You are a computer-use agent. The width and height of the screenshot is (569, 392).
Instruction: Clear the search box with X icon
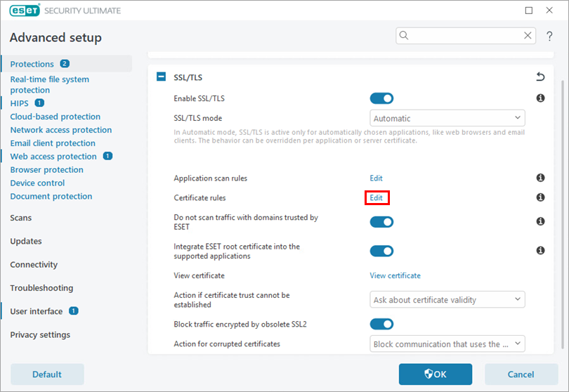pos(528,36)
